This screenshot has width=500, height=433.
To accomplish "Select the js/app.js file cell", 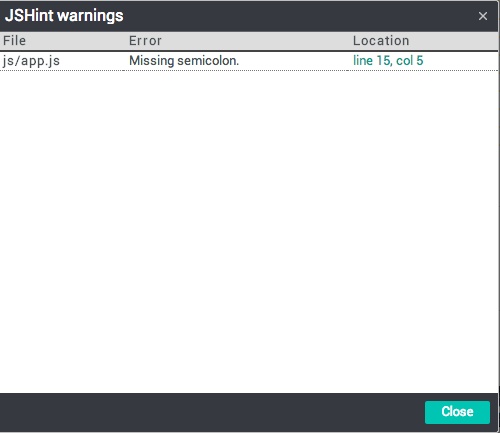I will 31,61.
